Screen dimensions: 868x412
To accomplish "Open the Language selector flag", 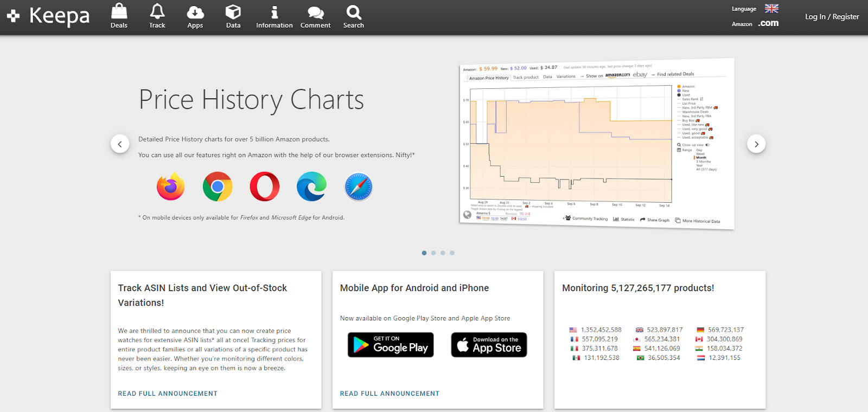I will (x=771, y=9).
